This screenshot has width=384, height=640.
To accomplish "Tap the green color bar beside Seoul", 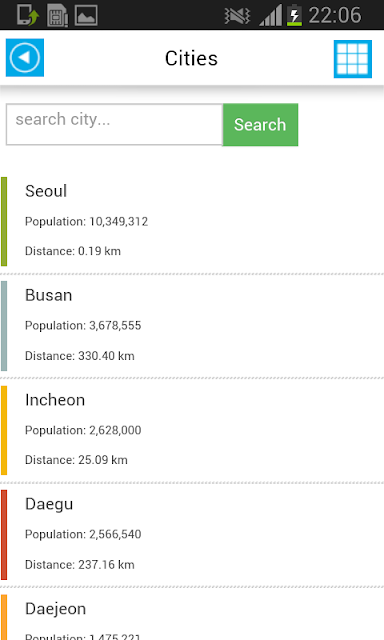I will [4, 222].
